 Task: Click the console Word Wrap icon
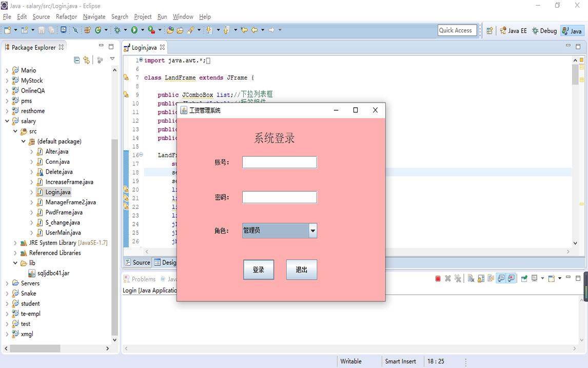(x=491, y=278)
